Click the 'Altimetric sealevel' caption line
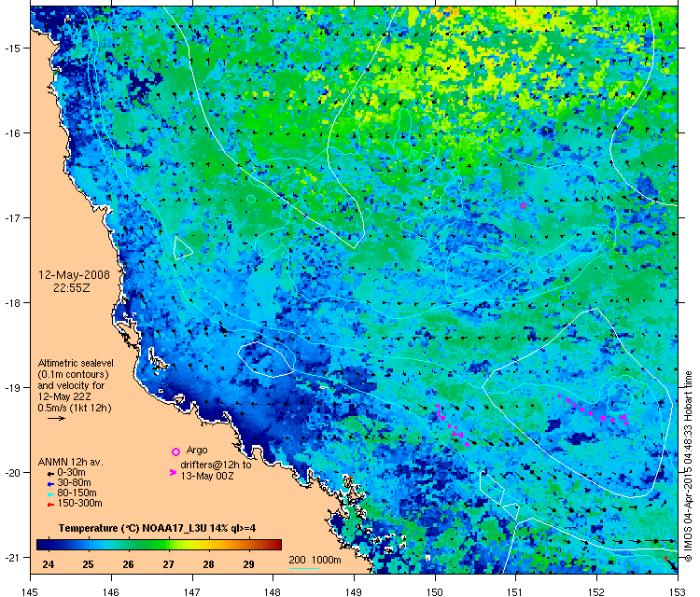The image size is (700, 597). 76,363
